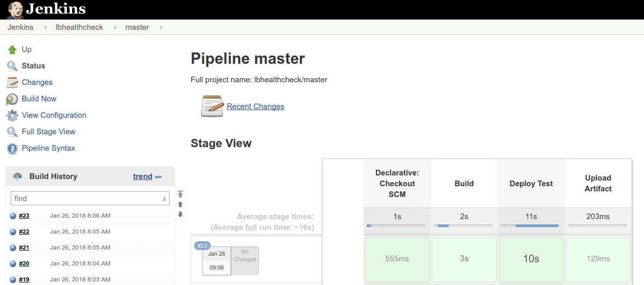The height and width of the screenshot is (285, 644).
Task: Jump to top of build history arrow
Action: pyautogui.click(x=180, y=194)
